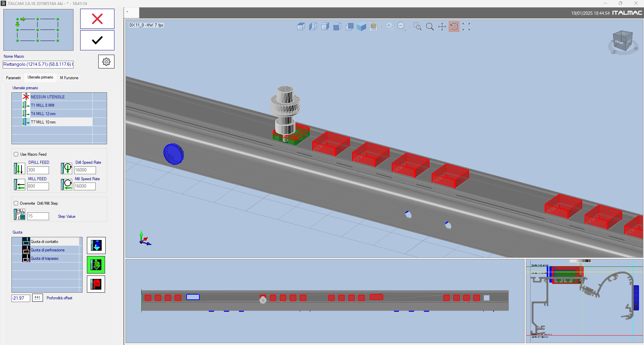The width and height of the screenshot is (644, 345).
Task: Open macro settings via the gear icon
Action: tap(106, 62)
